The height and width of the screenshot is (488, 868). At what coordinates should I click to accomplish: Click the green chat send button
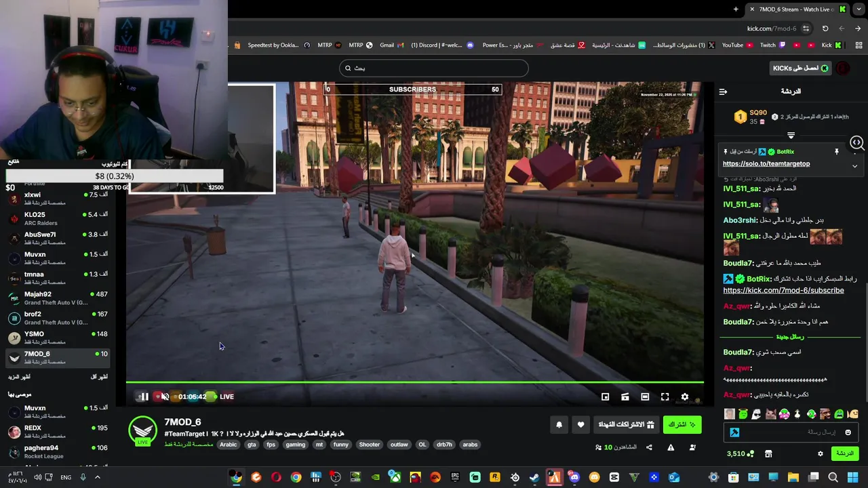(845, 453)
